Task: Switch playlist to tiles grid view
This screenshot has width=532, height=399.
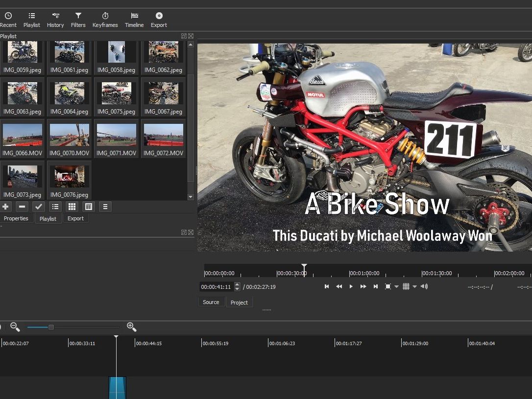Action: [x=72, y=207]
